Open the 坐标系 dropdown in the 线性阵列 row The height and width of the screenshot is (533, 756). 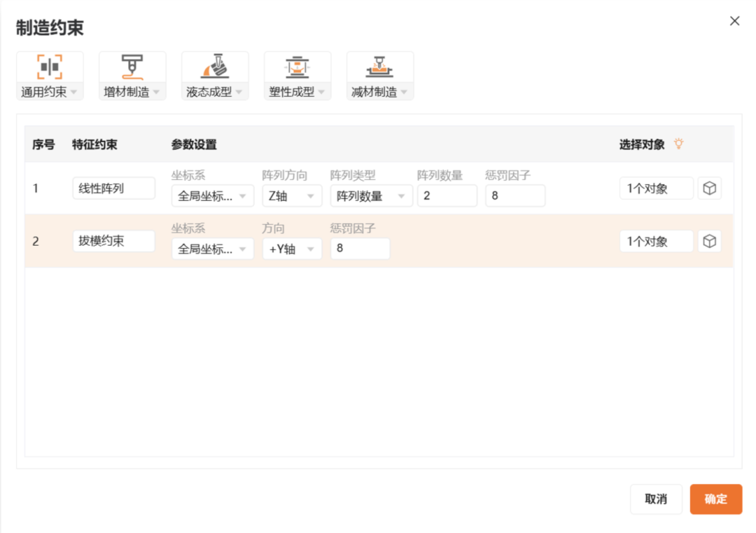[x=213, y=196]
